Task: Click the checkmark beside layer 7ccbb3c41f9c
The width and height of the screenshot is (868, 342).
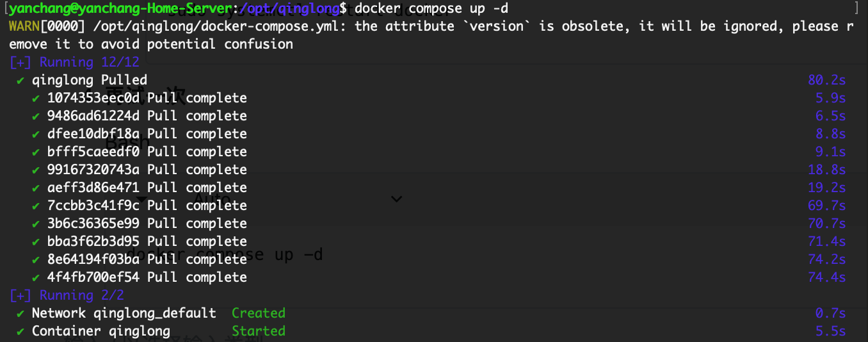Action: click(36, 206)
